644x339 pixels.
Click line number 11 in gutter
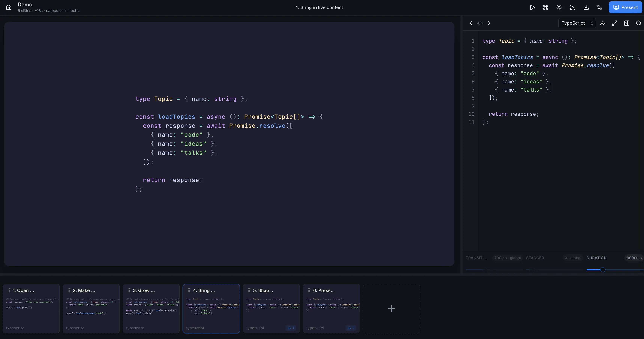[471, 122]
